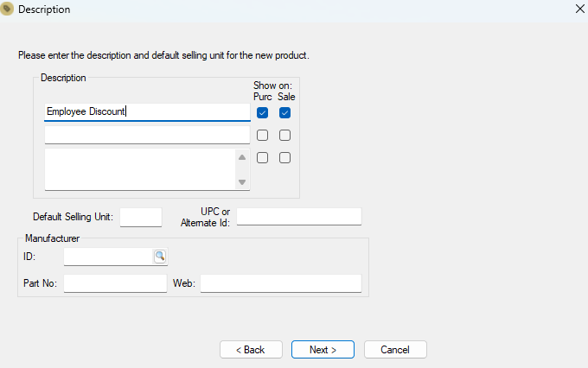
Task: Select the second description line field
Action: (147, 135)
